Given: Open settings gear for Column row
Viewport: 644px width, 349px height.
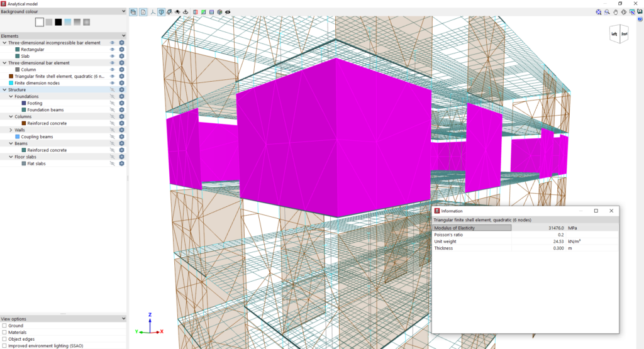Looking at the screenshot, I should click(x=121, y=69).
